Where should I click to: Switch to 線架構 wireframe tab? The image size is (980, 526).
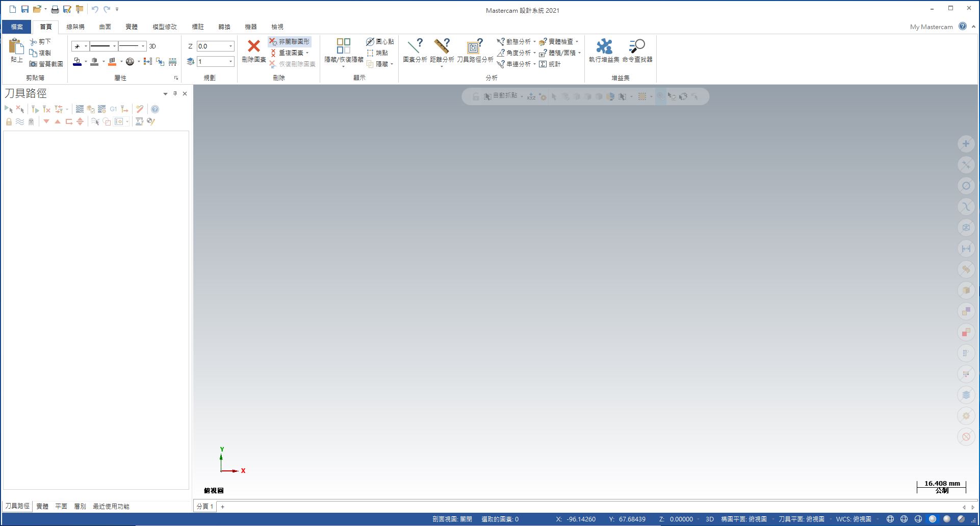pos(75,27)
